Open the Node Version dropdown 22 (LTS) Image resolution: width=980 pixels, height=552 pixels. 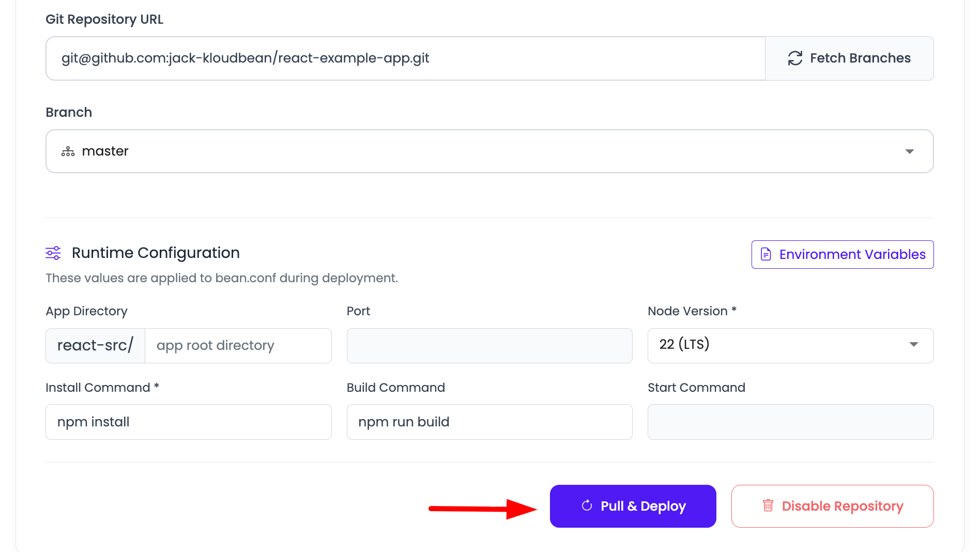tap(790, 346)
